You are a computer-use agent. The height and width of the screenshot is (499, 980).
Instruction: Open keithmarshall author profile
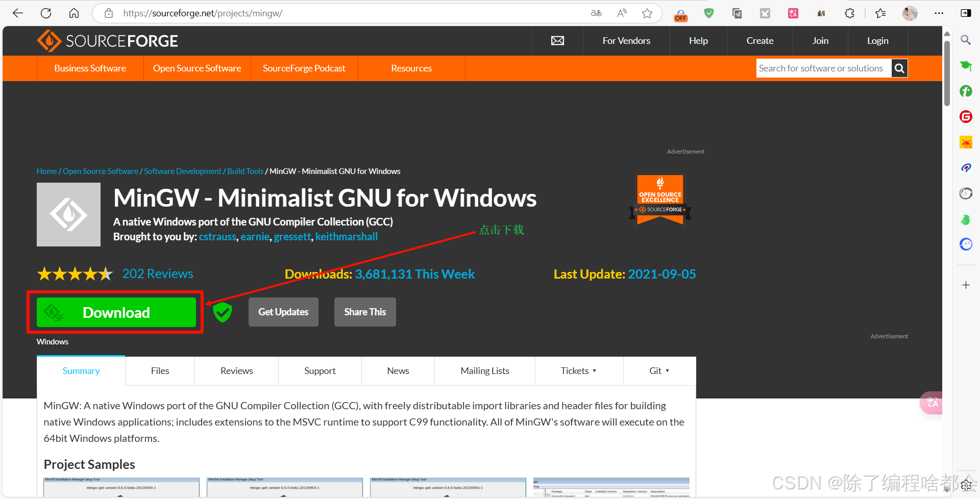tap(347, 237)
